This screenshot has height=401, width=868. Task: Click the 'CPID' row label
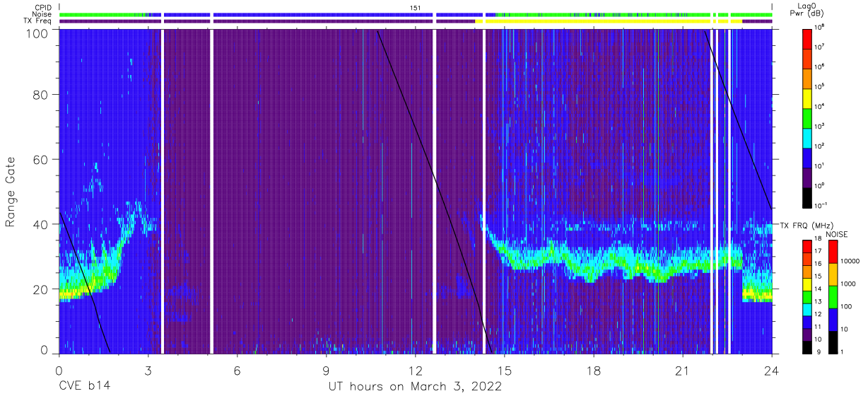[42, 8]
